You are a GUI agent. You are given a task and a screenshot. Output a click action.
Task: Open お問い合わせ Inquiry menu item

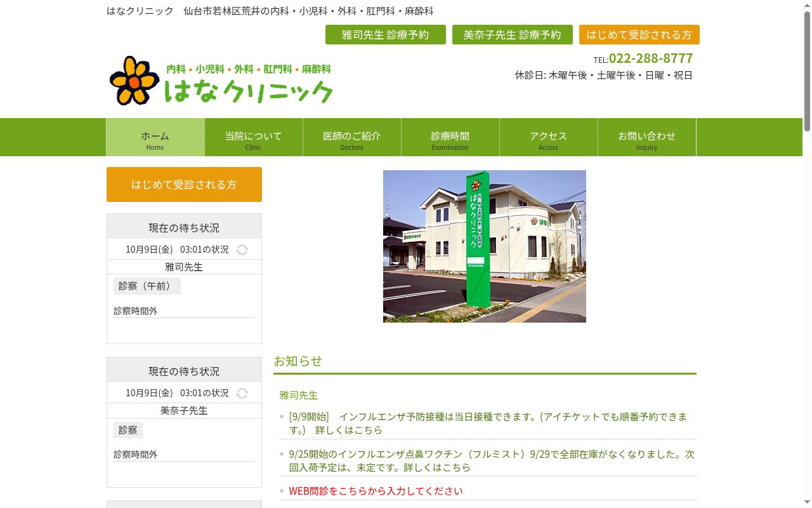pyautogui.click(x=647, y=137)
